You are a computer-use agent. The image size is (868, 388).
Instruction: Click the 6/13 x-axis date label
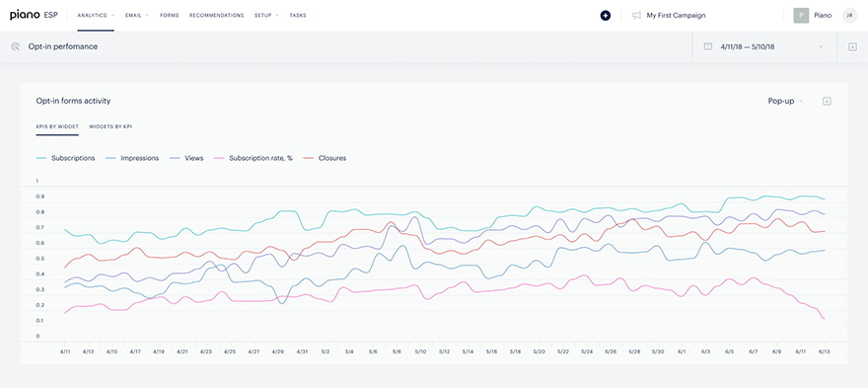825,351
